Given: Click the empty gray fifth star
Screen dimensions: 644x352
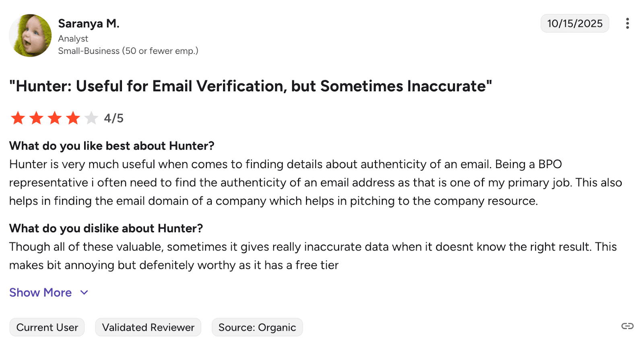Looking at the screenshot, I should coord(91,118).
